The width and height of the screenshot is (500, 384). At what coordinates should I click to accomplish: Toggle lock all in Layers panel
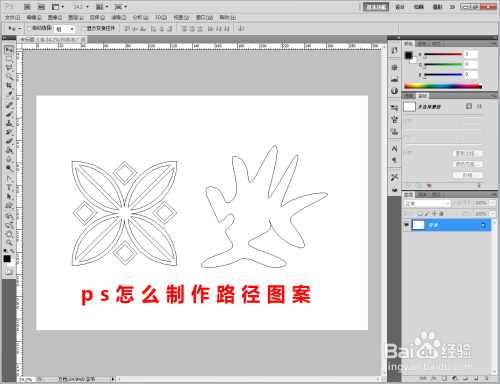pyautogui.click(x=441, y=214)
